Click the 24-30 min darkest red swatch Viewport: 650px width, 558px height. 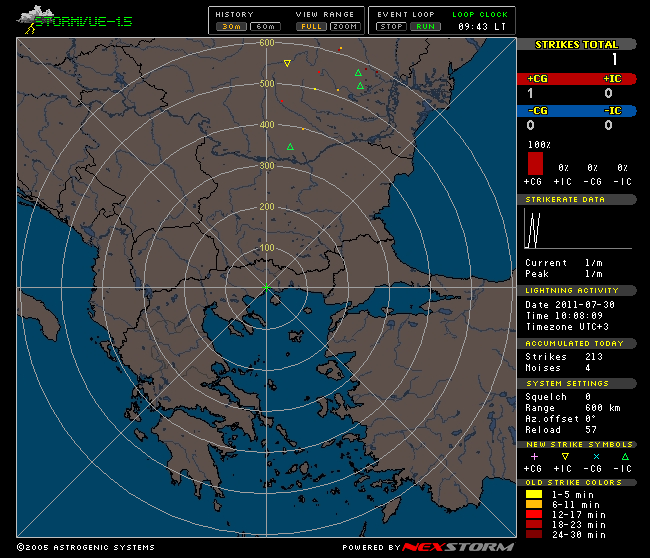click(x=534, y=534)
